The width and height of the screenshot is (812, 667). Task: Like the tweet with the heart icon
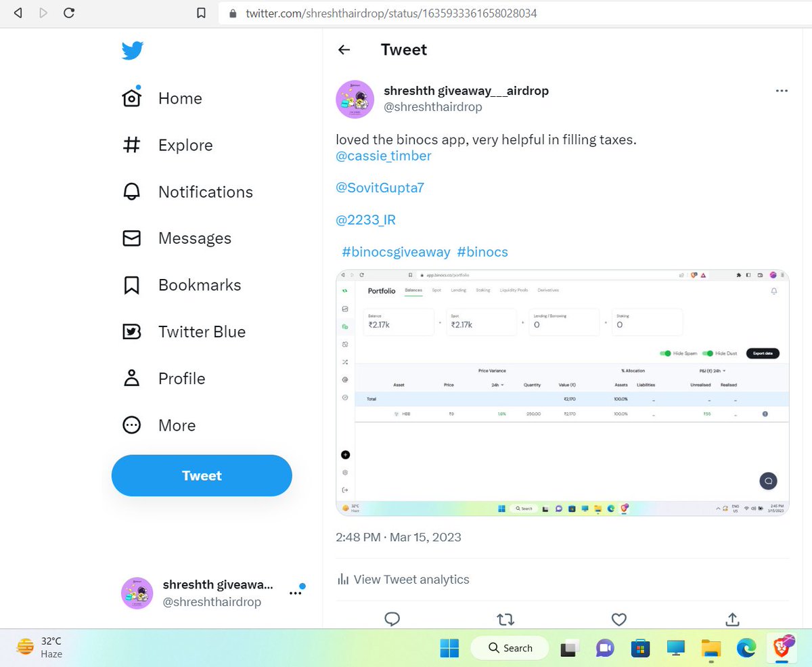618,619
